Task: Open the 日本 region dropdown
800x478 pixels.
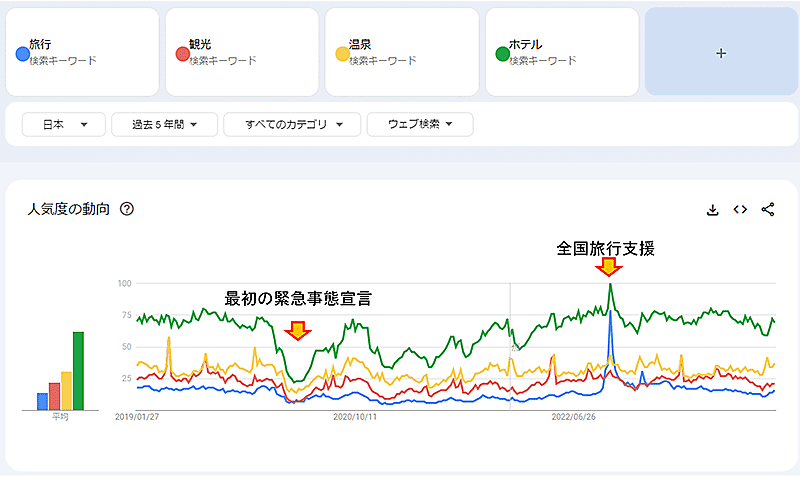Action: coord(62,125)
